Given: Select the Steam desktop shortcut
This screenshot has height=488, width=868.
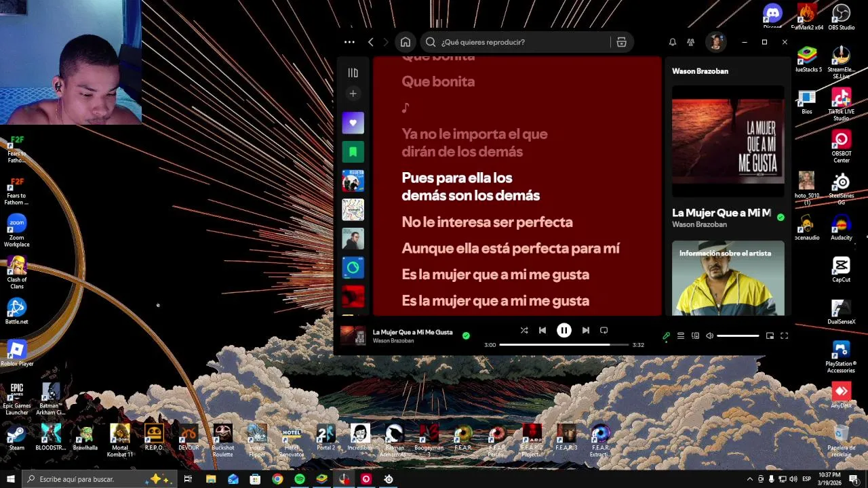Looking at the screenshot, I should click(x=17, y=438).
